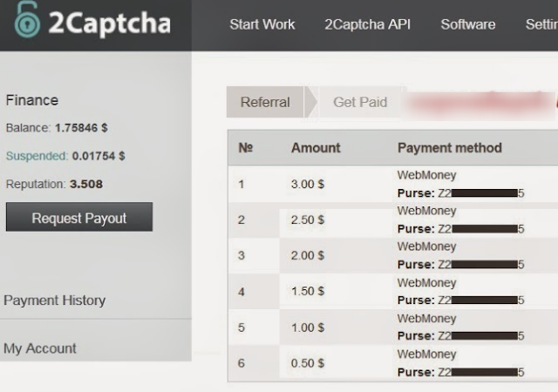Click the Amount column header

[316, 147]
